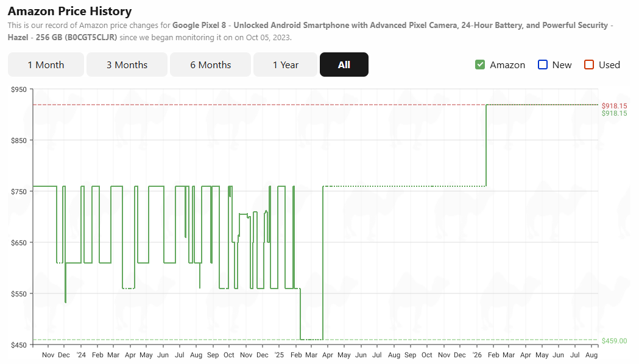Click the green $918.15 current price label
Viewport: 639px width, 364px height.
point(614,113)
